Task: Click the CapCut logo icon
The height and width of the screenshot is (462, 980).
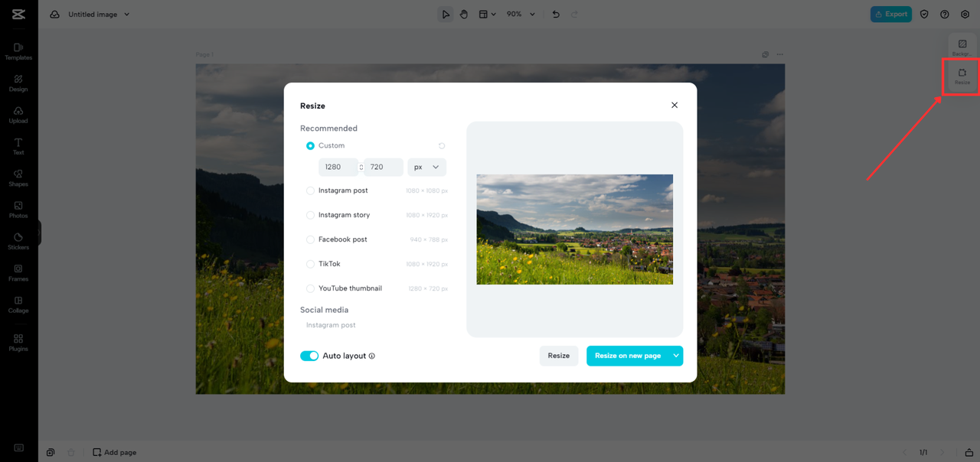Action: pos(18,14)
